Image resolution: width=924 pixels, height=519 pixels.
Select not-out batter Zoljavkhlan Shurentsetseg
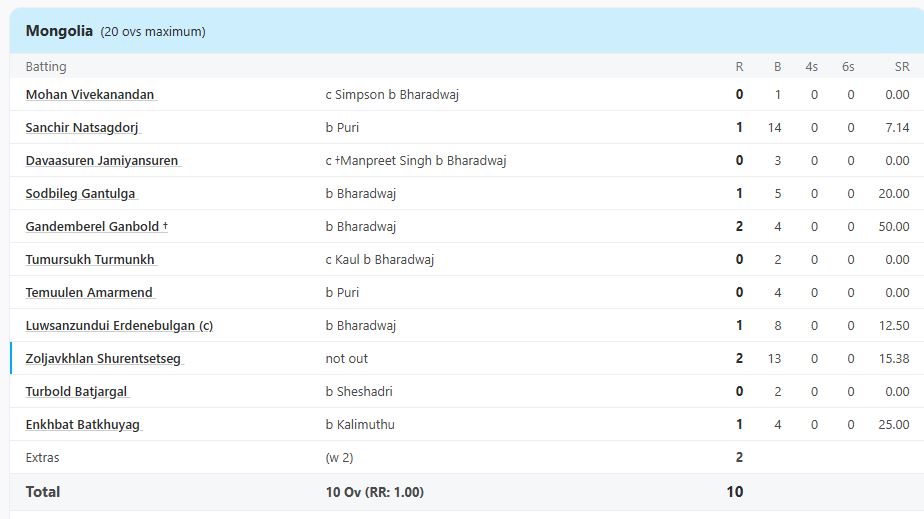click(103, 359)
